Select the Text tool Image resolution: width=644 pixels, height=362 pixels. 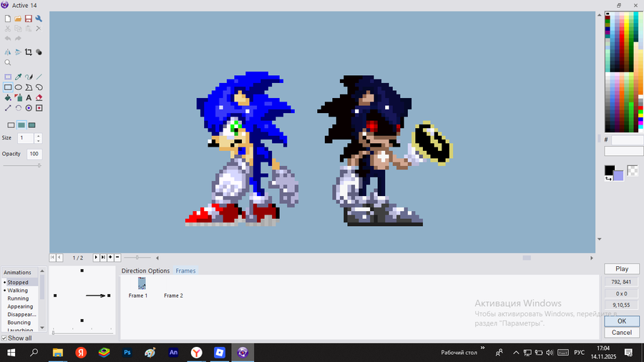point(29,98)
